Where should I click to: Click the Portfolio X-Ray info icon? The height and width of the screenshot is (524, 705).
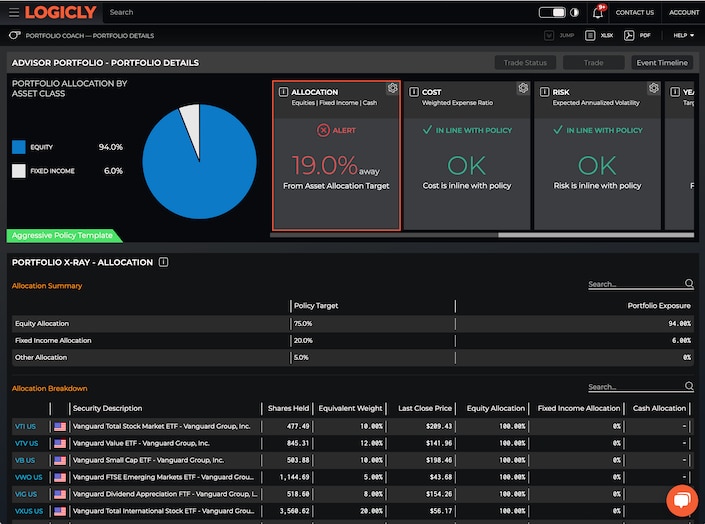point(164,262)
